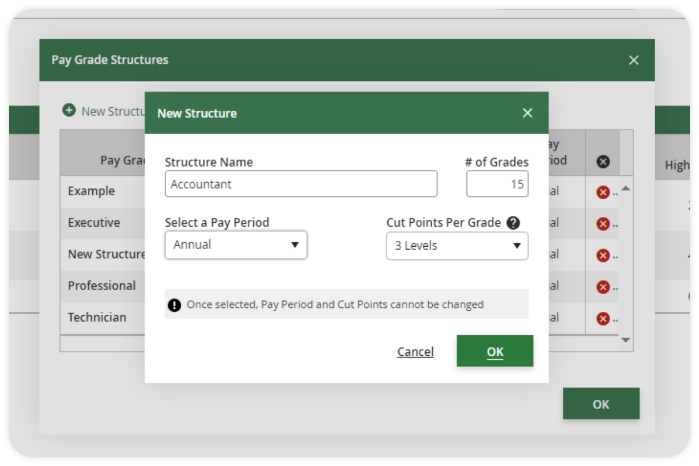Confirm New Structure with OK button
This screenshot has width=699, height=466.
coord(495,351)
